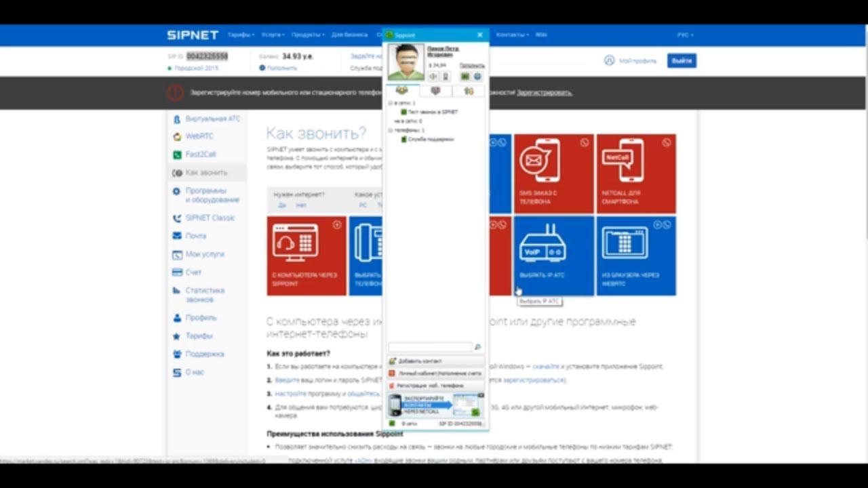Click the search magnifier icon in Sippoint
This screenshot has height=488, width=868.
tap(477, 347)
